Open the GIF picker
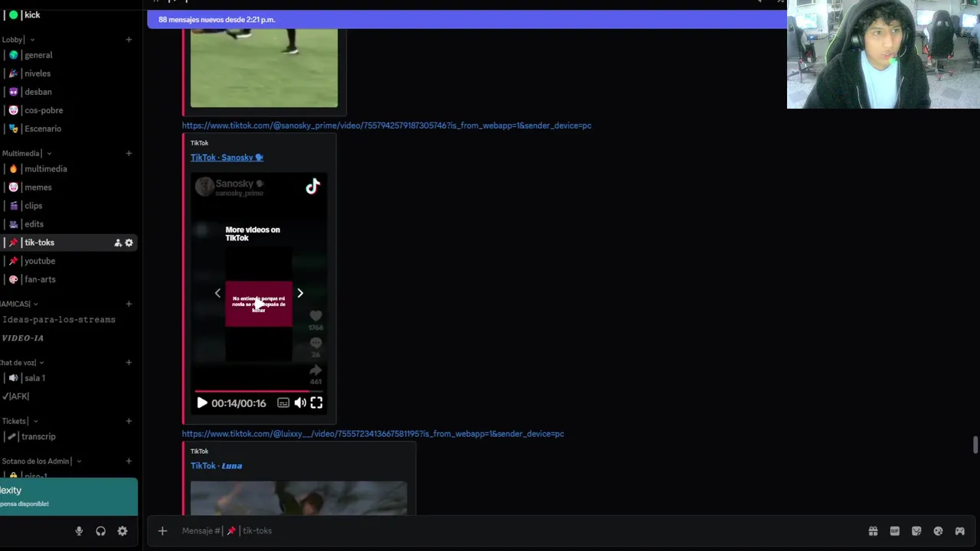Screen dimensions: 980x551 [894, 531]
